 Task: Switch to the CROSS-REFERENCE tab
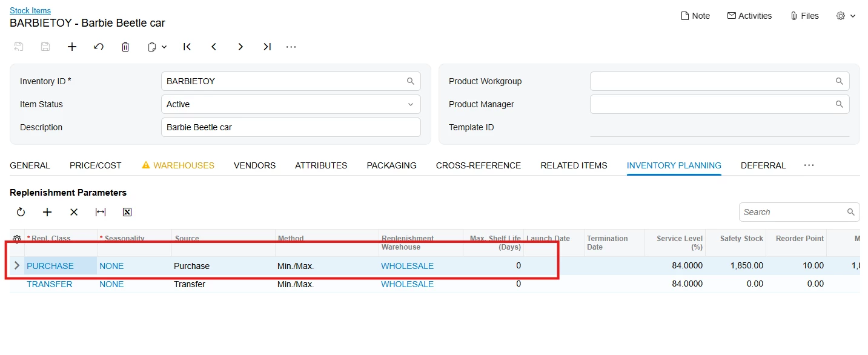pyautogui.click(x=479, y=165)
